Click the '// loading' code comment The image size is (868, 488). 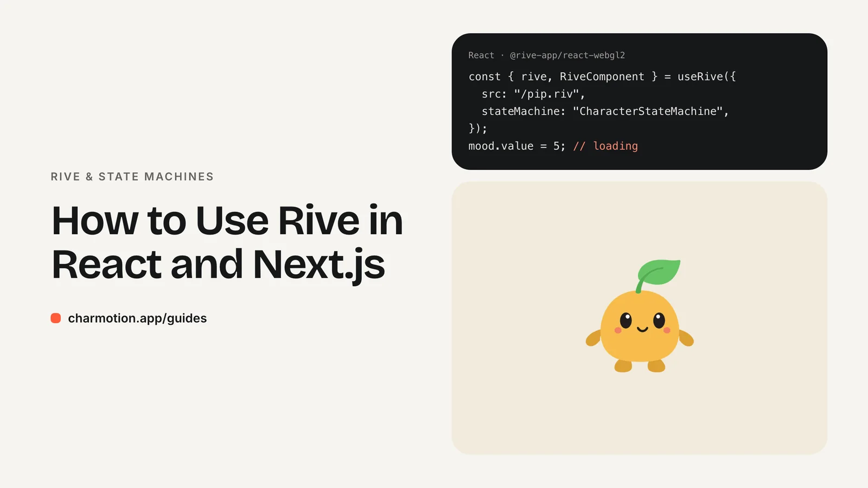(x=605, y=146)
